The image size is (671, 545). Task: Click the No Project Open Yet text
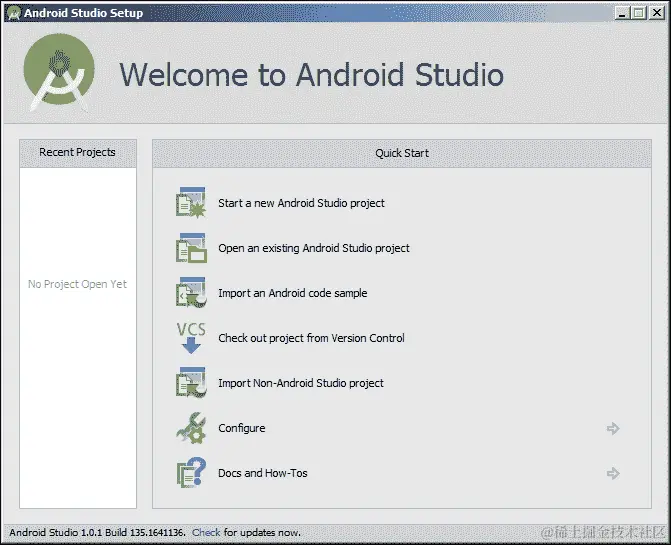point(77,284)
